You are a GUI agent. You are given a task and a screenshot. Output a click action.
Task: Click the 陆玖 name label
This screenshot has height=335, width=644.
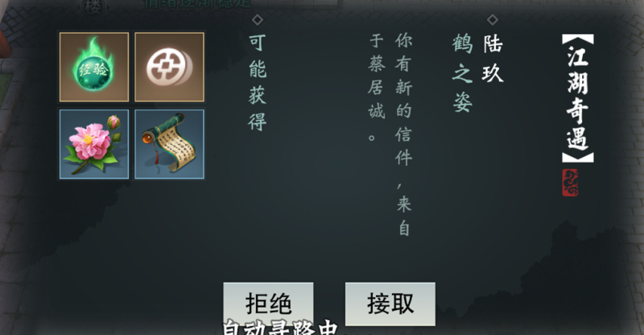point(493,58)
